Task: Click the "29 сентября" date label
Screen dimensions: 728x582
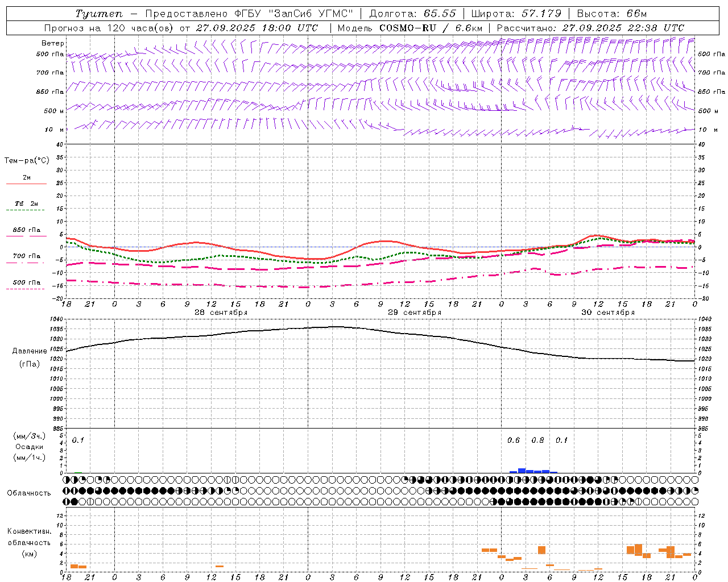Action: (x=414, y=313)
